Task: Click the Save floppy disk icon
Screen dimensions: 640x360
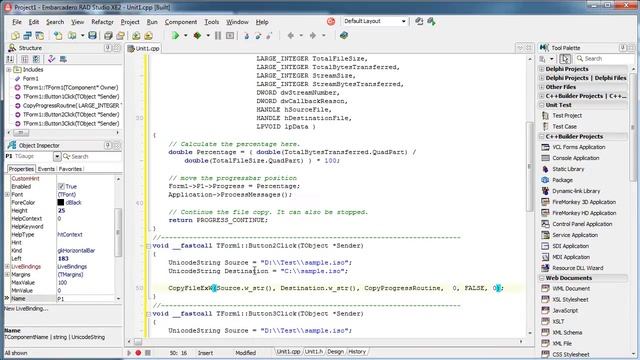Action: (x=92, y=36)
